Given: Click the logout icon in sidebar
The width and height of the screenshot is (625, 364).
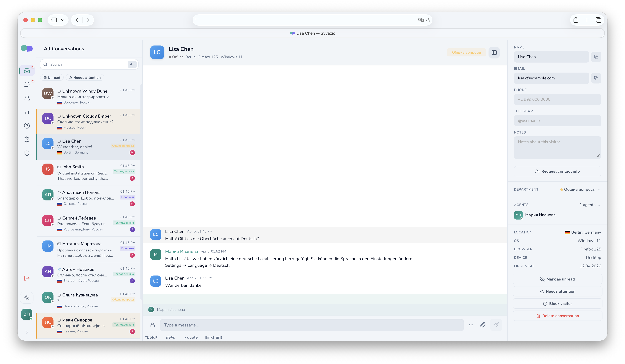Looking at the screenshot, I should tap(27, 278).
